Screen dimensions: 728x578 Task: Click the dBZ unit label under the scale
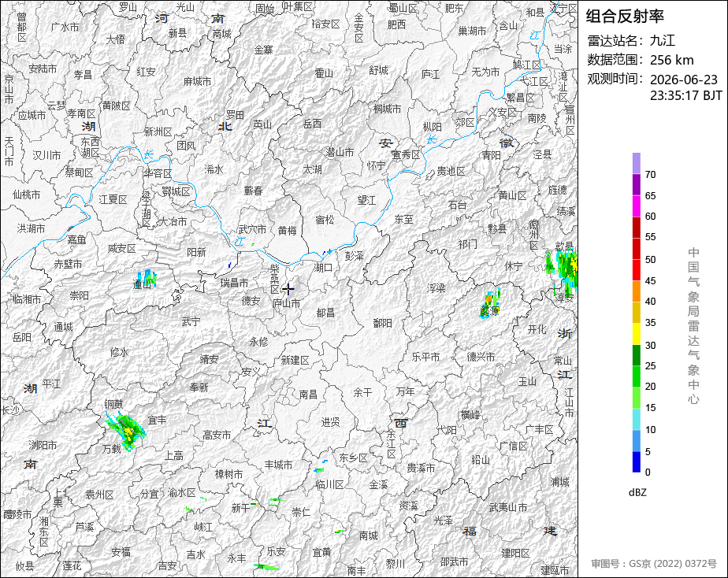pos(637,493)
